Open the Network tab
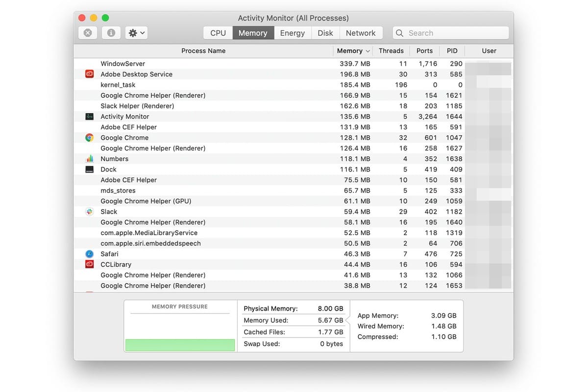 (361, 32)
